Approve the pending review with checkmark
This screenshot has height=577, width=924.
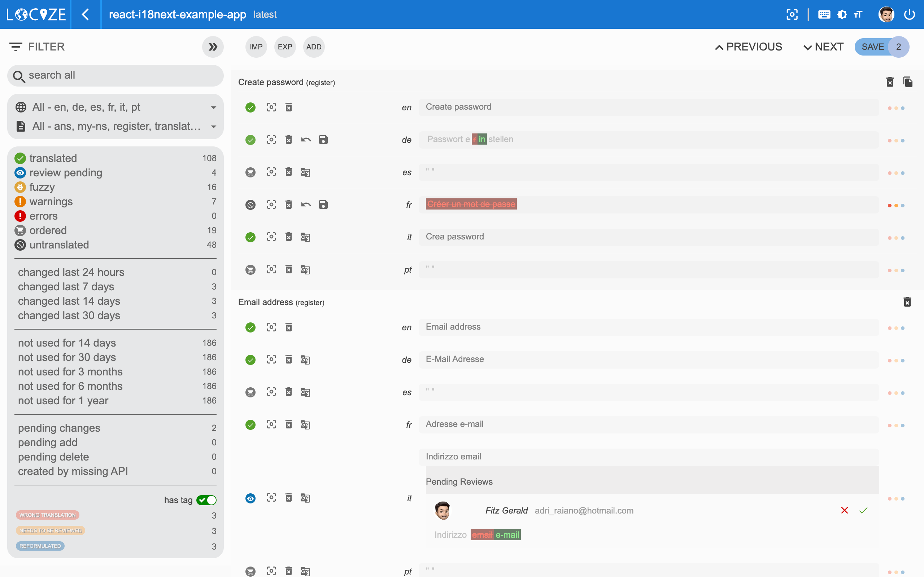pos(863,510)
